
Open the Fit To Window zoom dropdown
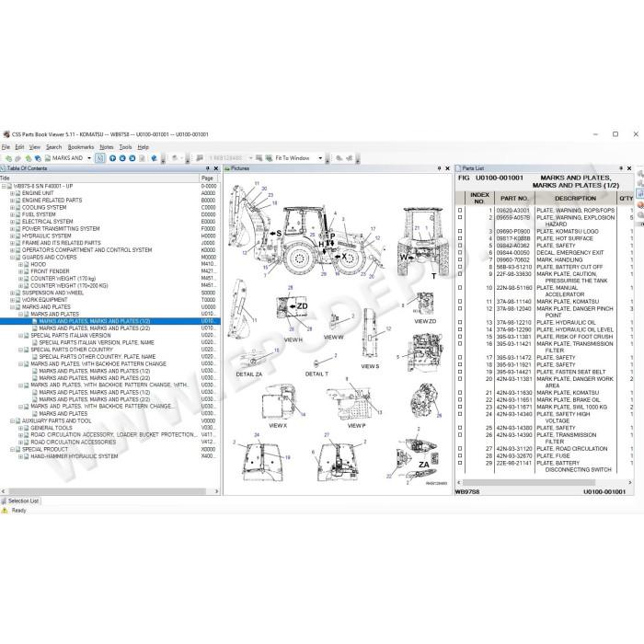tap(320, 158)
